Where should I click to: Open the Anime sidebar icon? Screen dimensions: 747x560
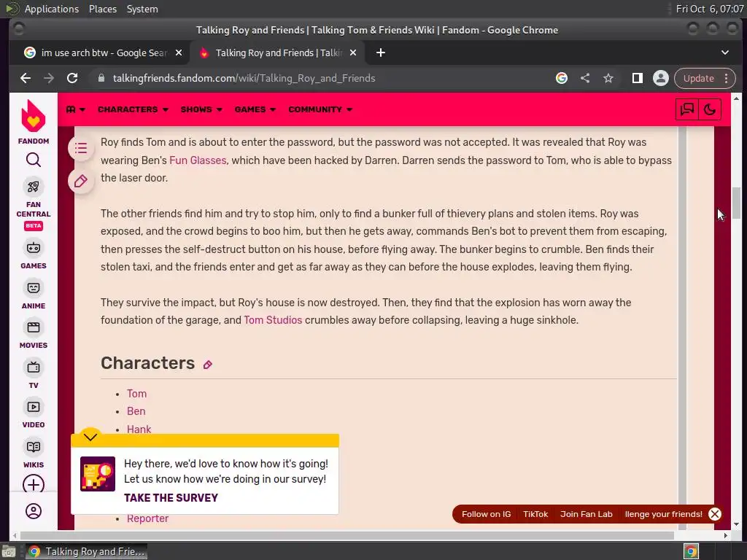[x=34, y=288]
